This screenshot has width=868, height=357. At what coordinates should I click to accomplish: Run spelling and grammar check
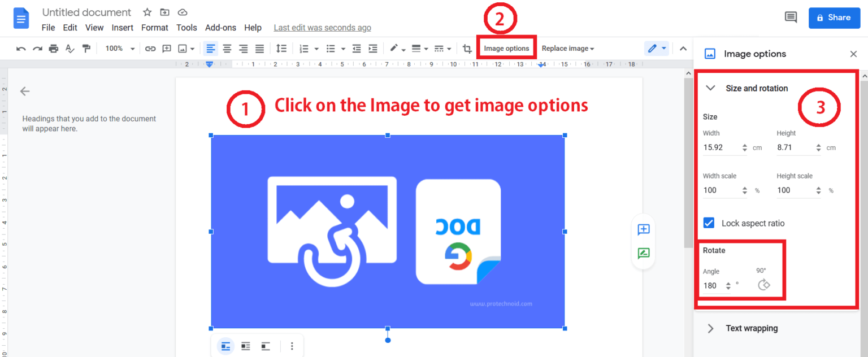point(70,49)
